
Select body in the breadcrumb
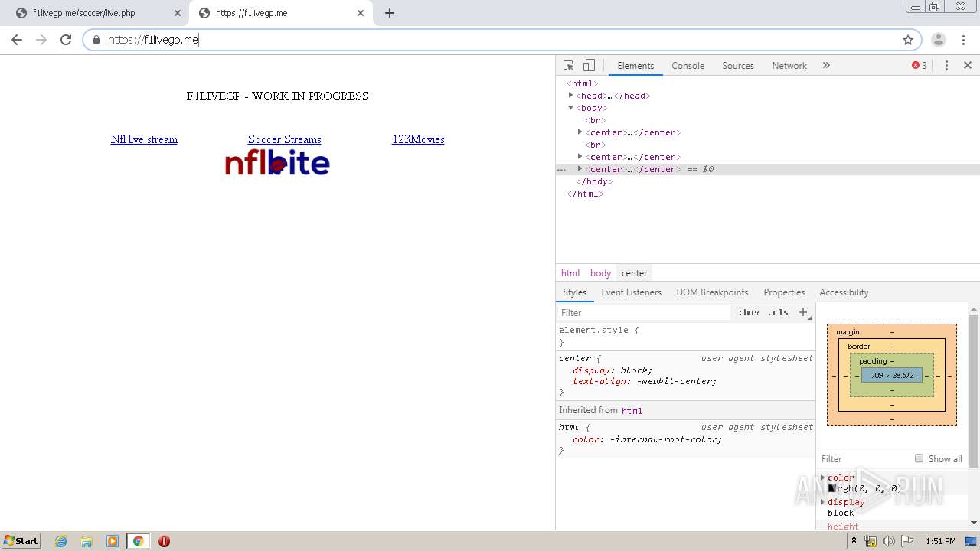[x=600, y=273]
